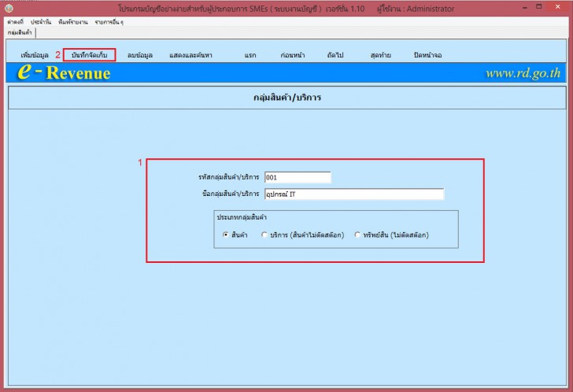The image size is (573, 392).
Task: Click เพิ่มข้อมูล to add a record
Action: tap(35, 55)
